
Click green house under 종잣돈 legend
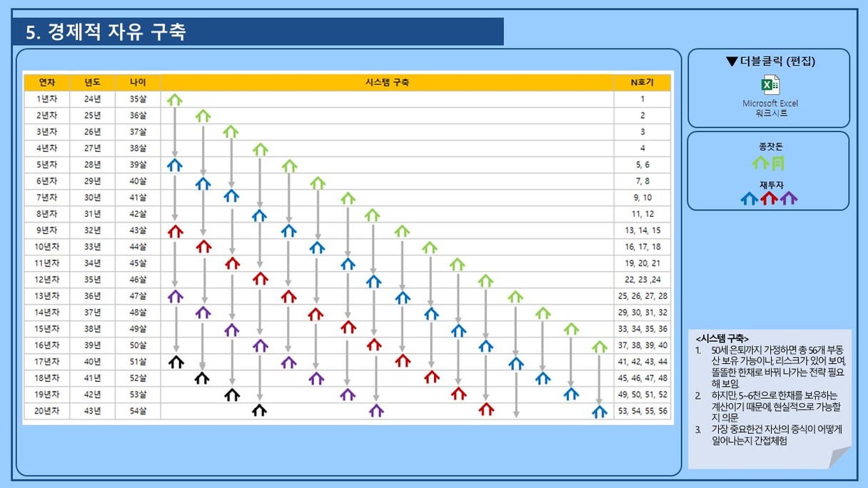click(x=760, y=163)
